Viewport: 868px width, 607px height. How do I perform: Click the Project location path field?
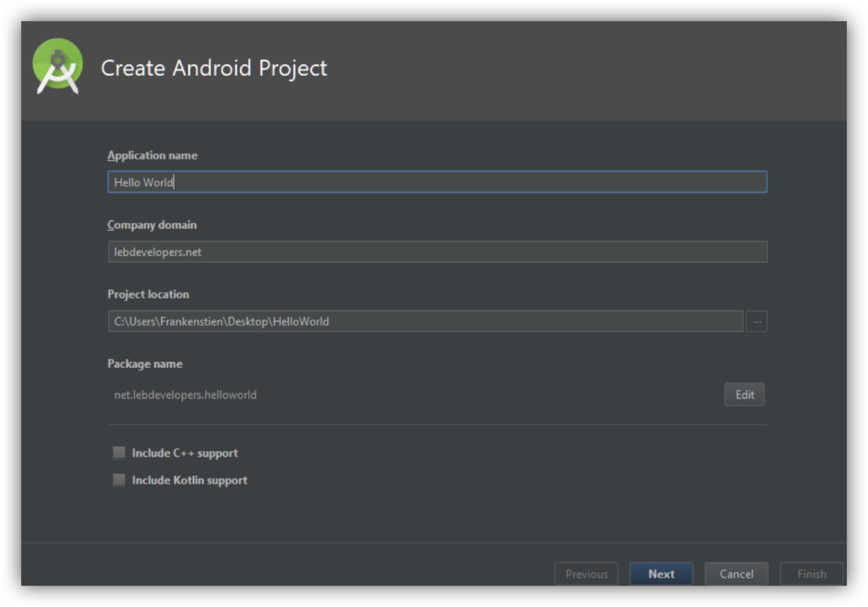425,321
